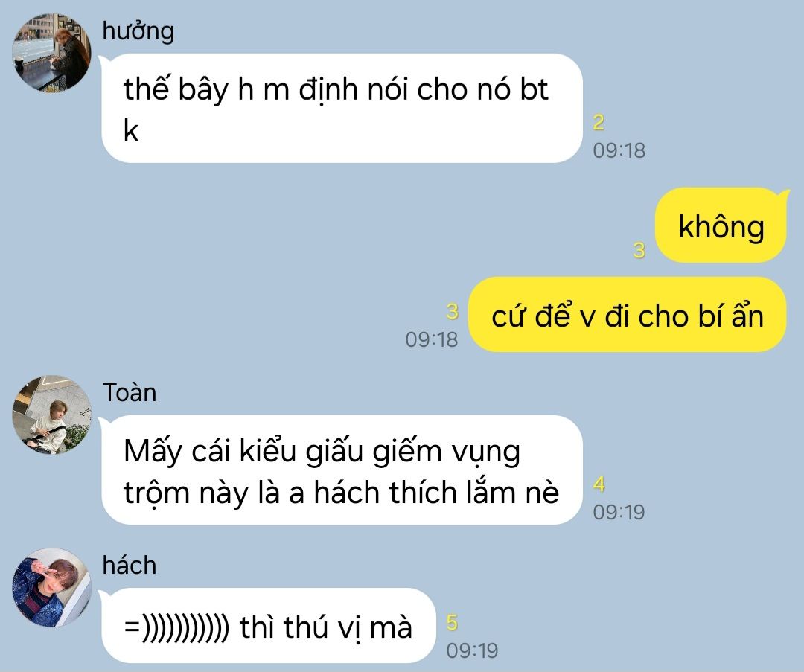Open hưởng's profile picture
Image resolution: width=804 pixels, height=672 pixels.
pyautogui.click(x=52, y=54)
